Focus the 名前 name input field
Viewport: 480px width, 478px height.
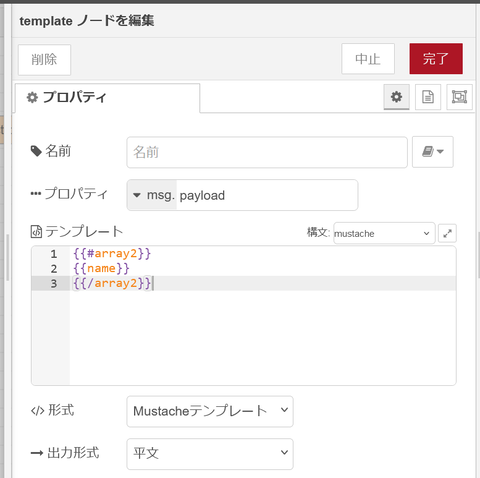pyautogui.click(x=267, y=152)
